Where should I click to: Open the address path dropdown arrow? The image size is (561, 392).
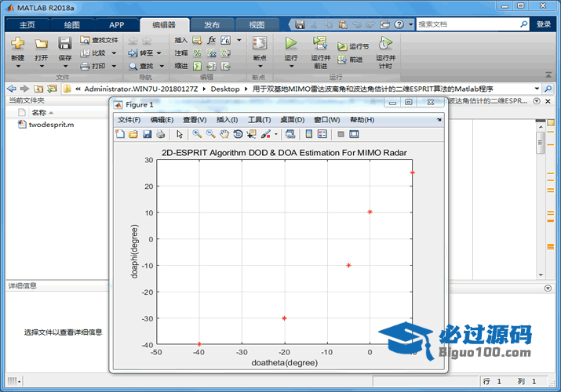click(537, 89)
